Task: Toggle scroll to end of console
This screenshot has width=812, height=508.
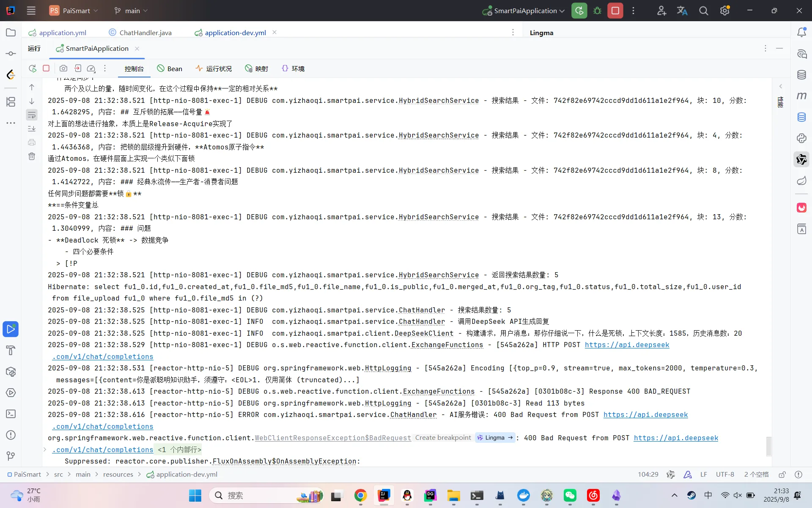Action: [32, 129]
